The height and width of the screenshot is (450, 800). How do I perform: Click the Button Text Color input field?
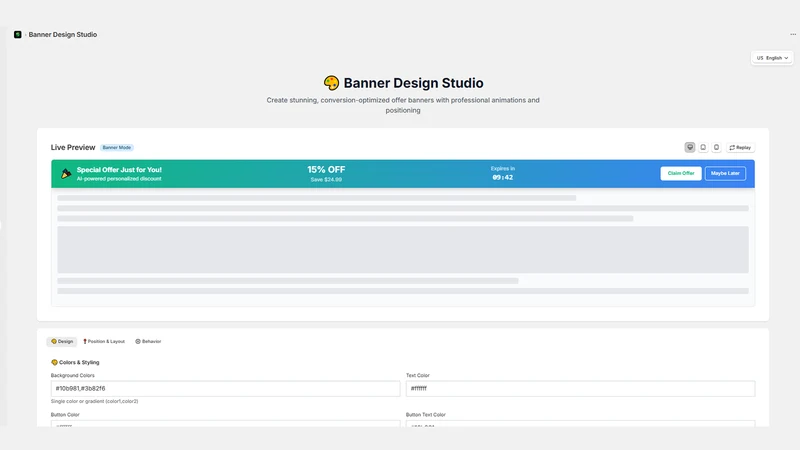(x=581, y=424)
